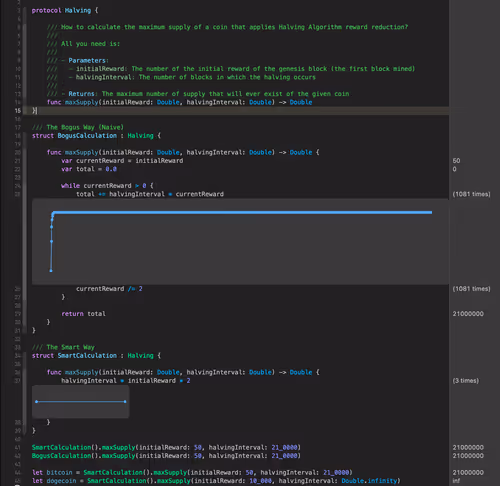
Task: Click the SmartCalculation inline result graph
Action: (x=81, y=402)
